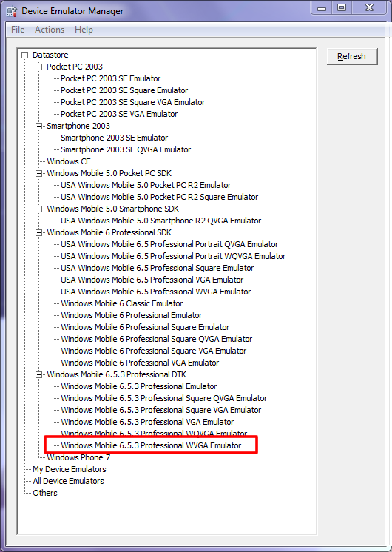Select Windows Mobile 6 Classic Emulator
This screenshot has width=392, height=552.
(122, 303)
